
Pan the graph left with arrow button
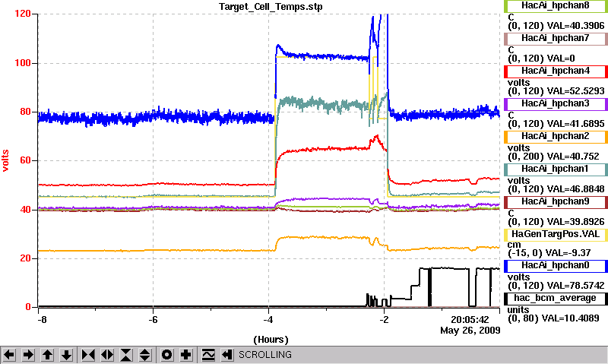[x=9, y=355]
